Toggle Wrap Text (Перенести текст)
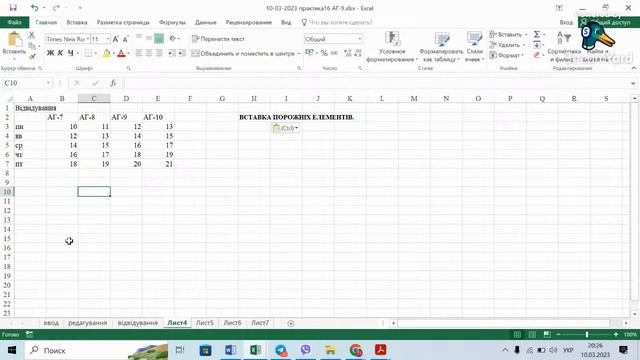The width and height of the screenshot is (640, 360). [218, 39]
